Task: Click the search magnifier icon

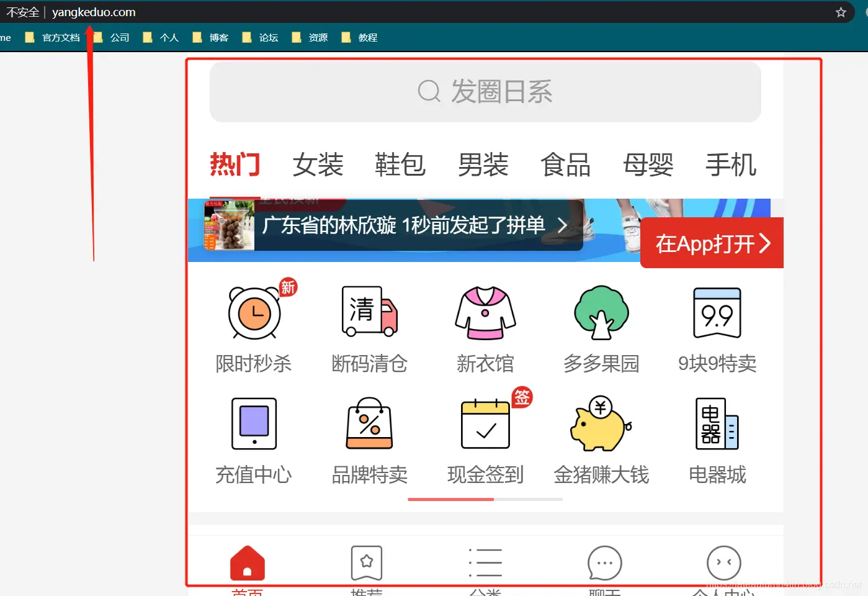Action: (429, 91)
